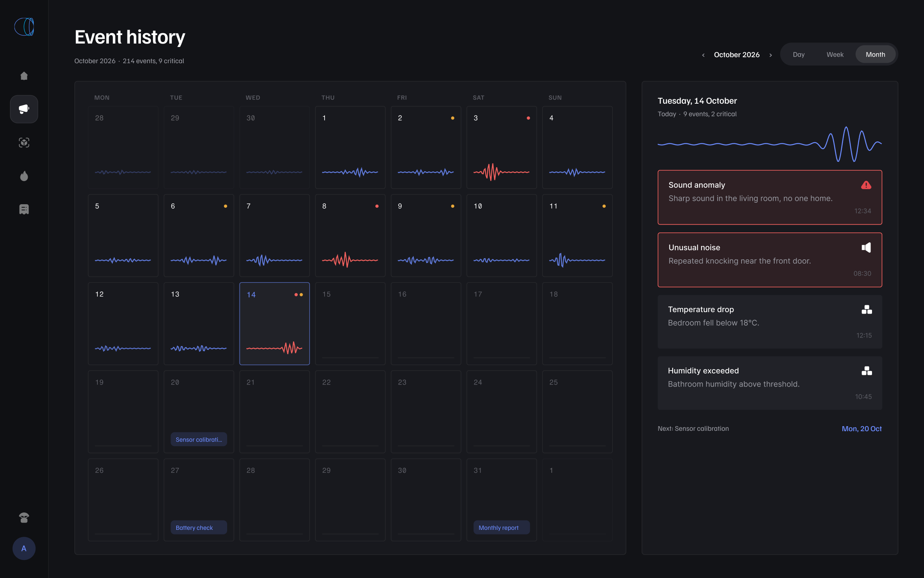Image resolution: width=924 pixels, height=578 pixels.
Task: Open the home icon in sidebar
Action: pyautogui.click(x=24, y=76)
